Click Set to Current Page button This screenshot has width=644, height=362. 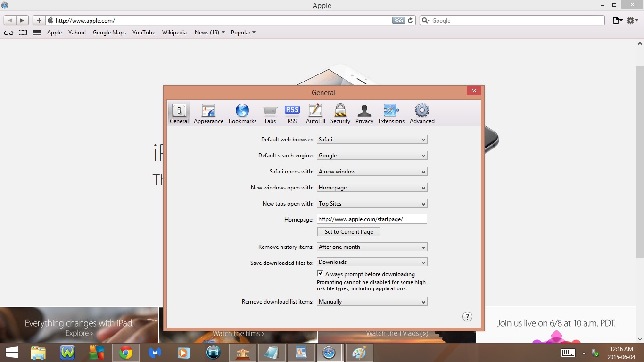pos(349,232)
